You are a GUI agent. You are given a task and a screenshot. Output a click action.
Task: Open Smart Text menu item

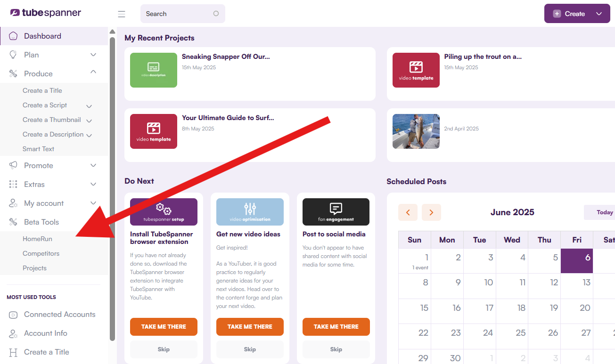[x=38, y=149]
